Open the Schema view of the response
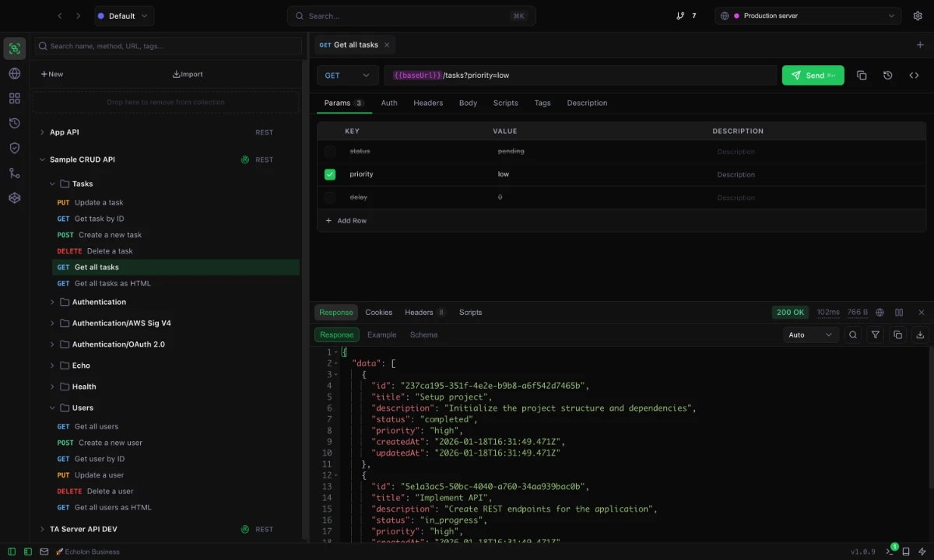Viewport: 934px width, 560px height. coord(423,334)
